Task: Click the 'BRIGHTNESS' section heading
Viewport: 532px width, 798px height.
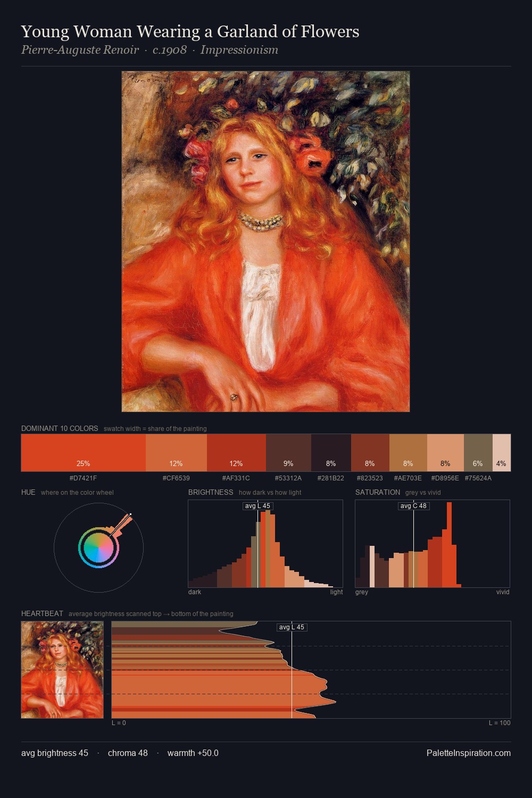Action: pyautogui.click(x=211, y=492)
